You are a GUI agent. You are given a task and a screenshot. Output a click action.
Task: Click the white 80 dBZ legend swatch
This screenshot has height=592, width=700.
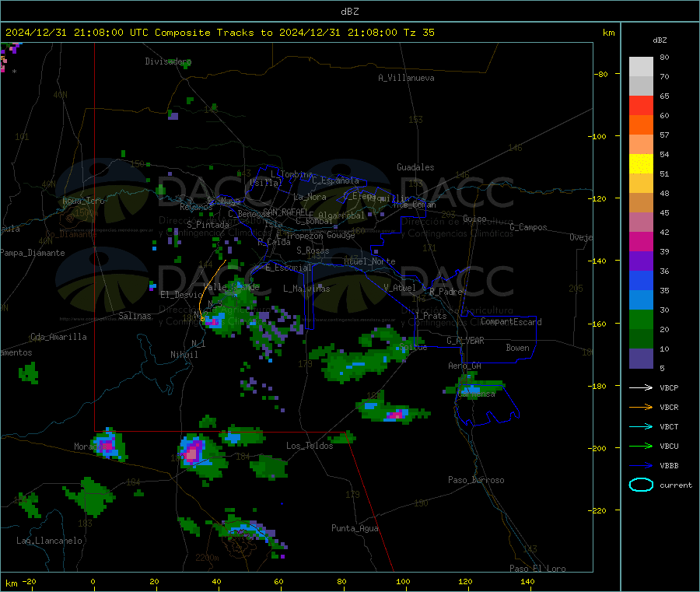[641, 67]
